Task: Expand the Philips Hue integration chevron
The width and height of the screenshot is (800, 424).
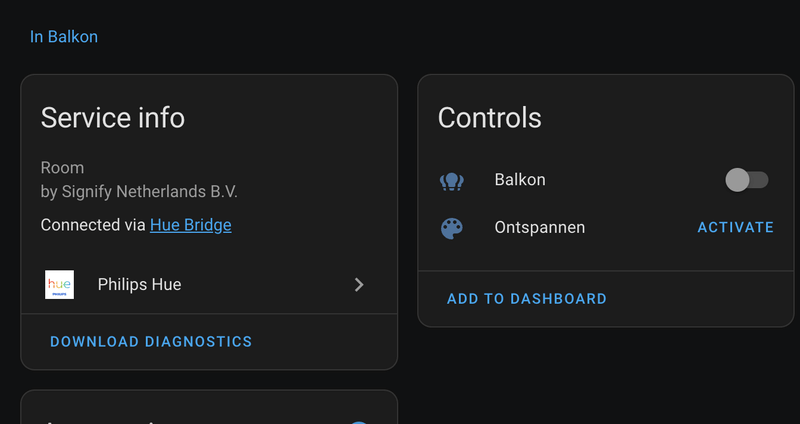Action: pos(359,285)
